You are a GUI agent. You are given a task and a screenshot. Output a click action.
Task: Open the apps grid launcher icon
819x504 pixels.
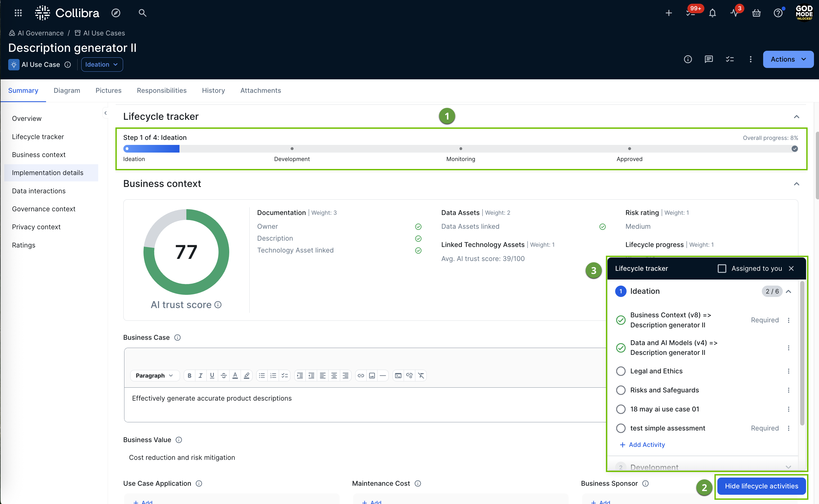18,13
